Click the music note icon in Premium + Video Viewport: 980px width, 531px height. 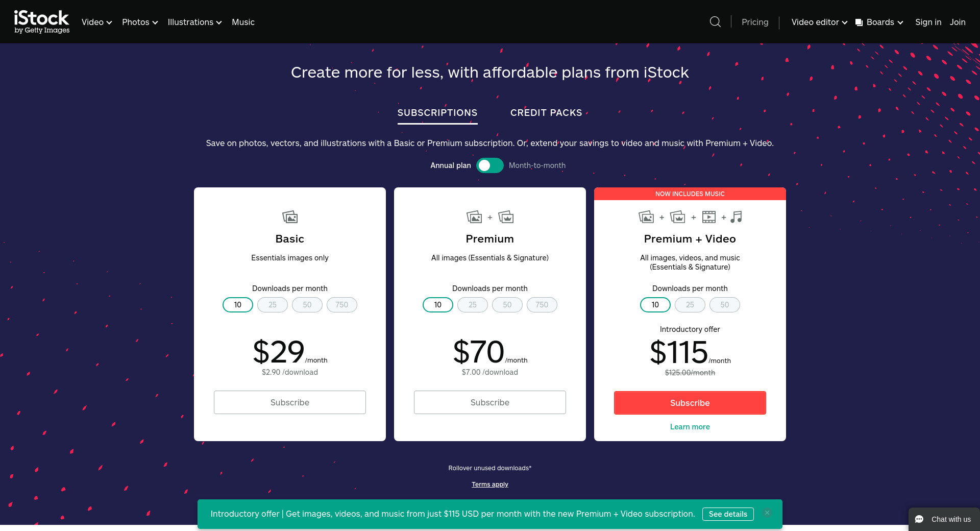pyautogui.click(x=736, y=217)
